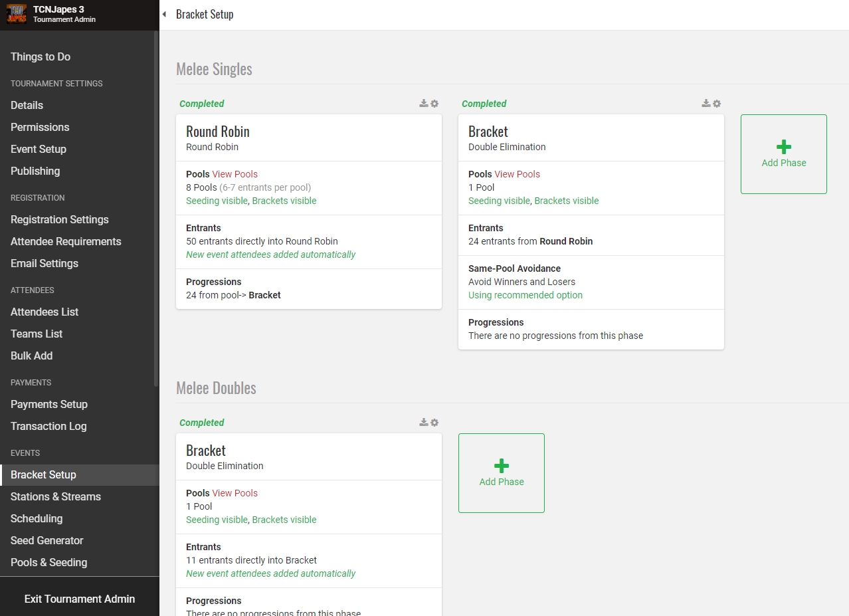Open Bulk Add page
The width and height of the screenshot is (849, 616).
tap(32, 356)
